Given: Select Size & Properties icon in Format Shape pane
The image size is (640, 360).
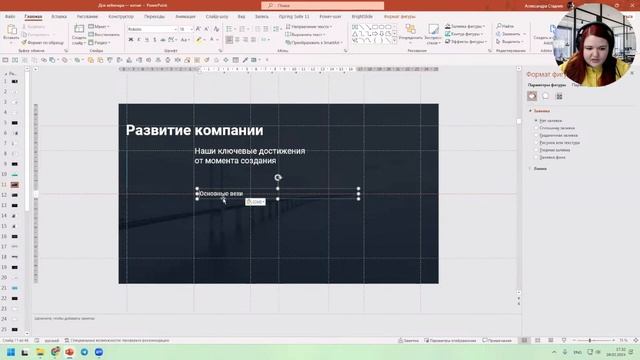Looking at the screenshot, I should click(x=559, y=96).
